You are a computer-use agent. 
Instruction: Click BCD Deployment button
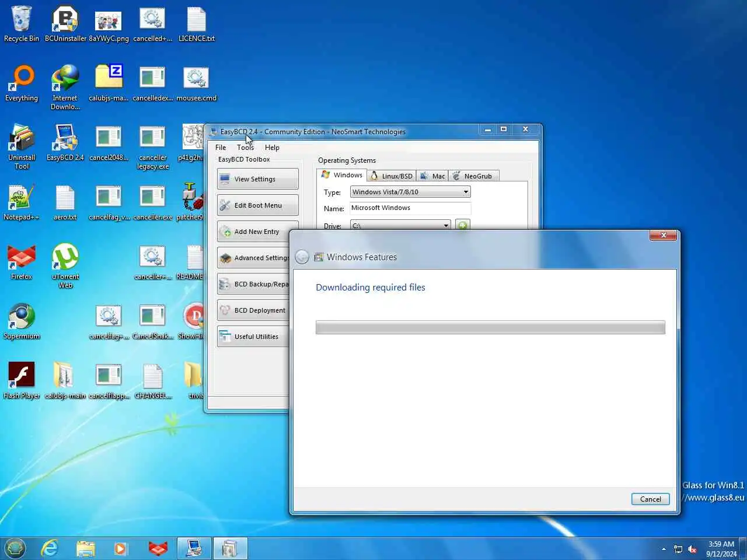pyautogui.click(x=253, y=310)
